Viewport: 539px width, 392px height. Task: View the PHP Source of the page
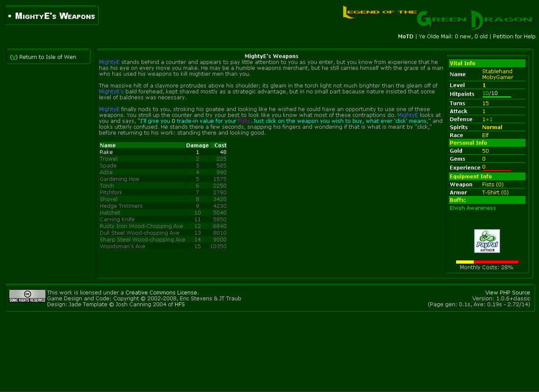click(507, 292)
